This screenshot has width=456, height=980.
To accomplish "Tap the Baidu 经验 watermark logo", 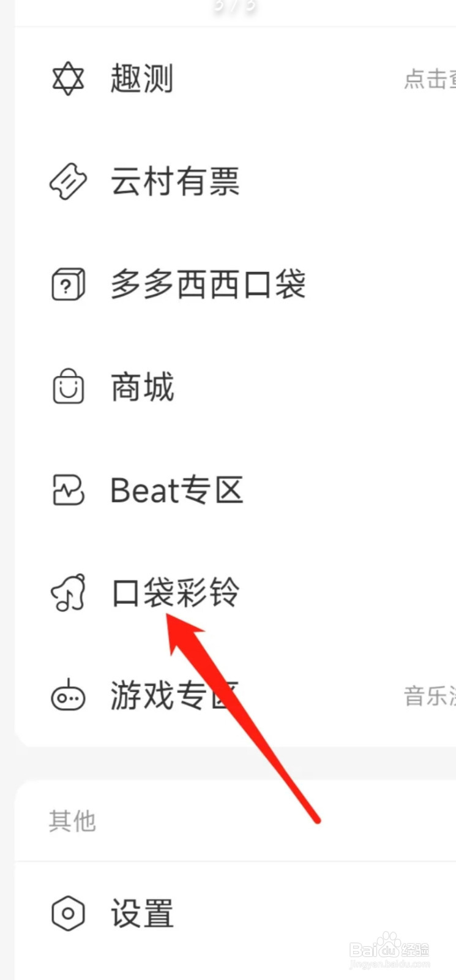I will (x=389, y=950).
